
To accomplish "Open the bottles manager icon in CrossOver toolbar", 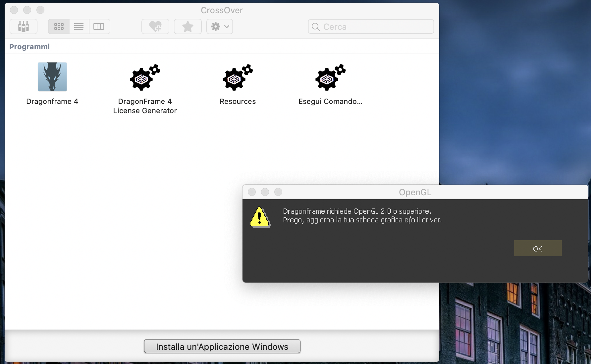I will [24, 26].
